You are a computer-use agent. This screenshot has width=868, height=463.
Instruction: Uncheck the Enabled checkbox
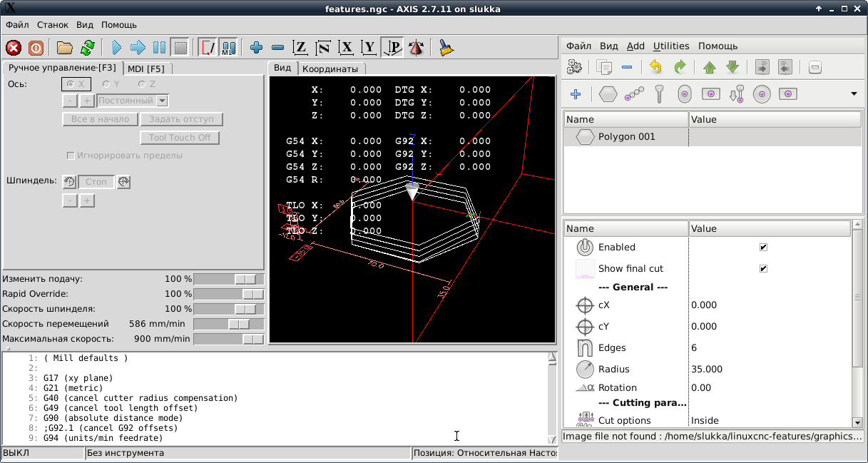(763, 248)
